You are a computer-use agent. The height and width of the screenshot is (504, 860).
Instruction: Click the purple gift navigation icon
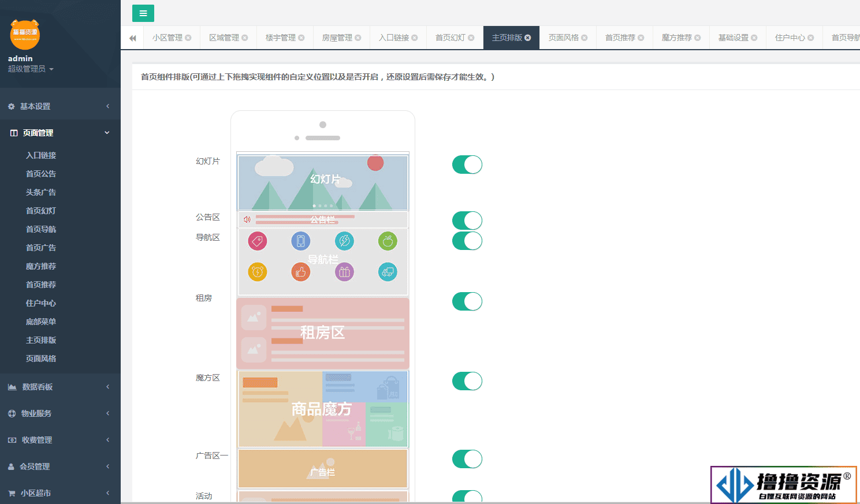[345, 271]
